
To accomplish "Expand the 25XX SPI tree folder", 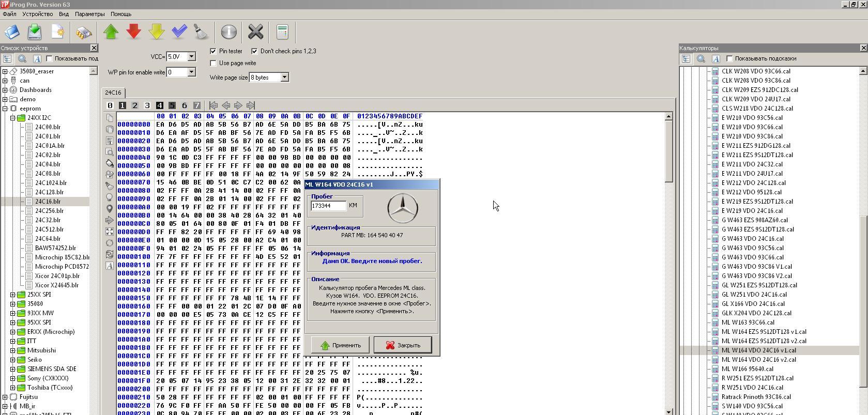I will [13, 295].
